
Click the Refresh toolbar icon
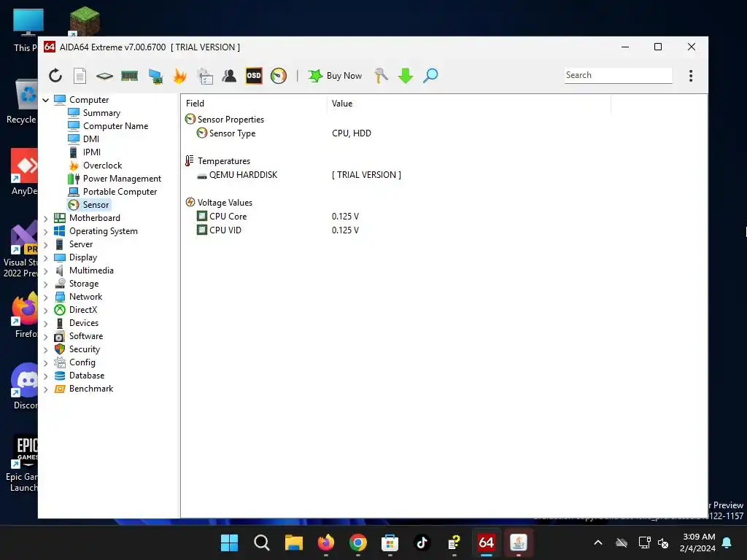[55, 76]
